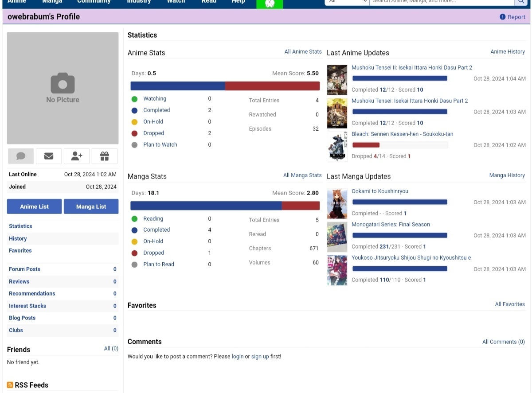This screenshot has height=393, width=532.
Task: Click the add friend person icon
Action: point(77,156)
